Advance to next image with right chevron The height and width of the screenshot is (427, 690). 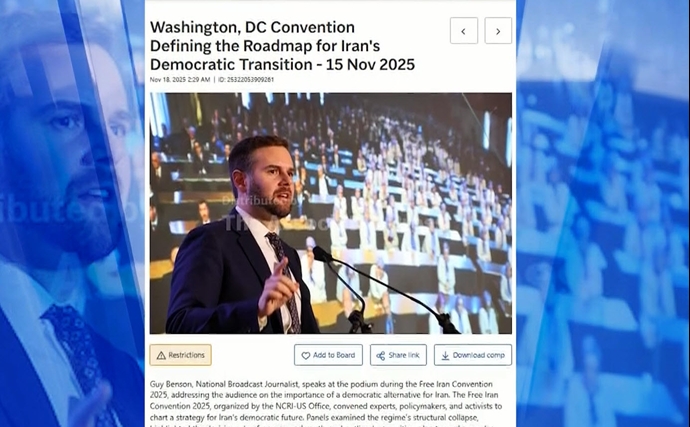point(498,31)
